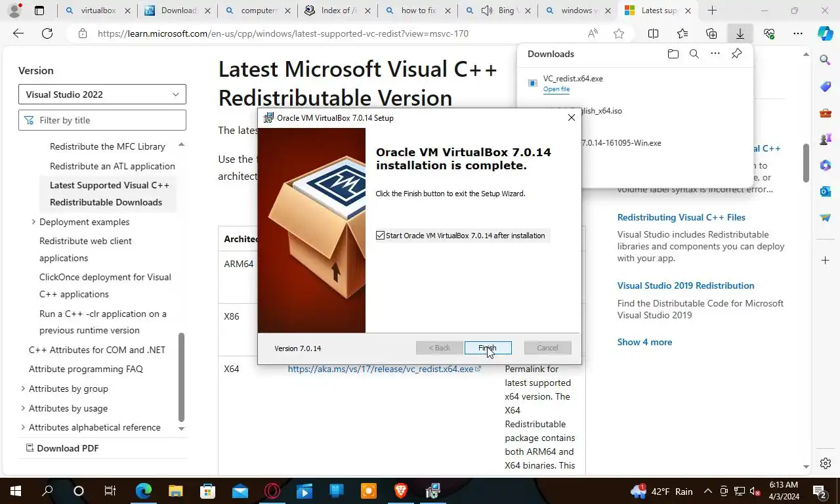Add a sidebar app with plus icon

click(826, 261)
